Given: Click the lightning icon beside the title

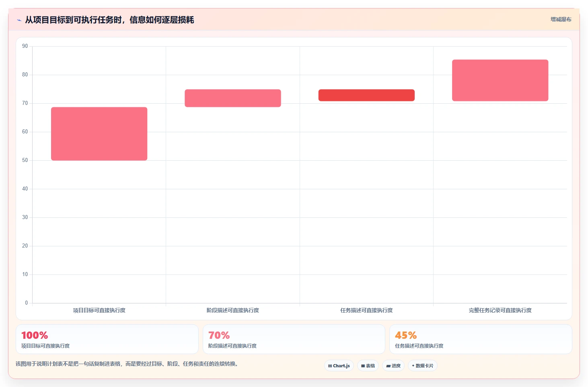Looking at the screenshot, I should pos(19,20).
